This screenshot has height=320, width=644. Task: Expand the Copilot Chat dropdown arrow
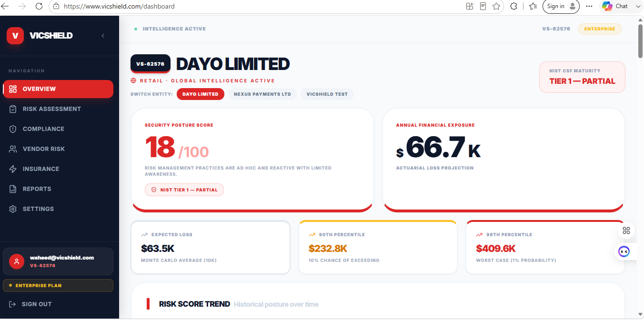pyautogui.click(x=638, y=6)
